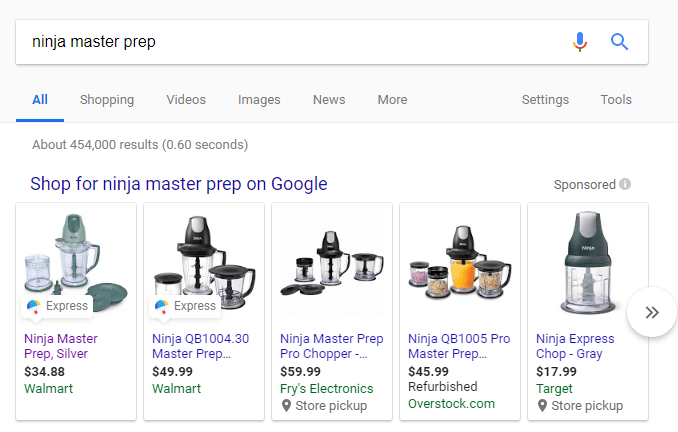Click the voice search microphone icon
Viewport: 678px width, 432px height.
[580, 42]
